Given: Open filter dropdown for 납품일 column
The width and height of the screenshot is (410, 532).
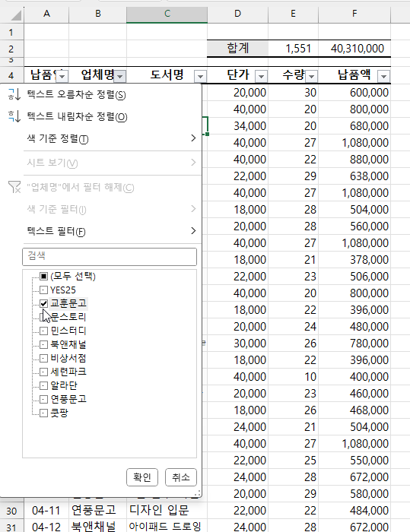Looking at the screenshot, I should pyautogui.click(x=62, y=76).
